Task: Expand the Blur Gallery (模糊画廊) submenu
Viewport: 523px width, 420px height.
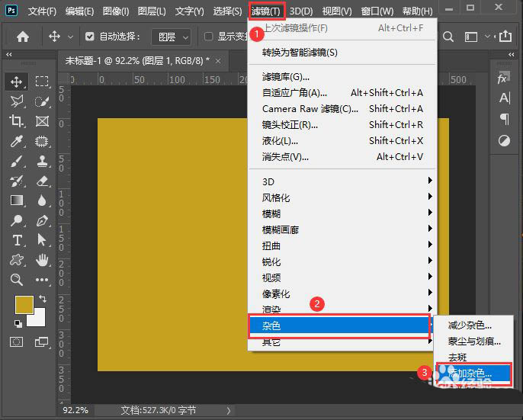Action: coord(342,229)
